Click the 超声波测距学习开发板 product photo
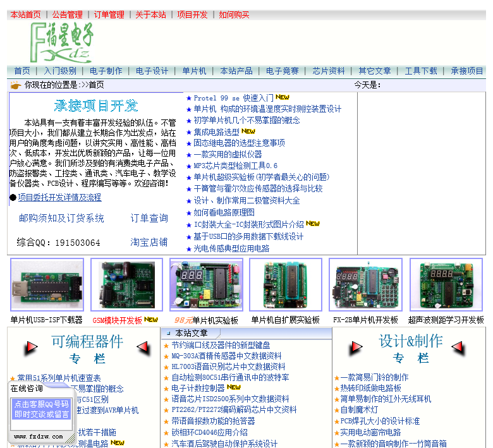493x448 pixels. (446, 284)
